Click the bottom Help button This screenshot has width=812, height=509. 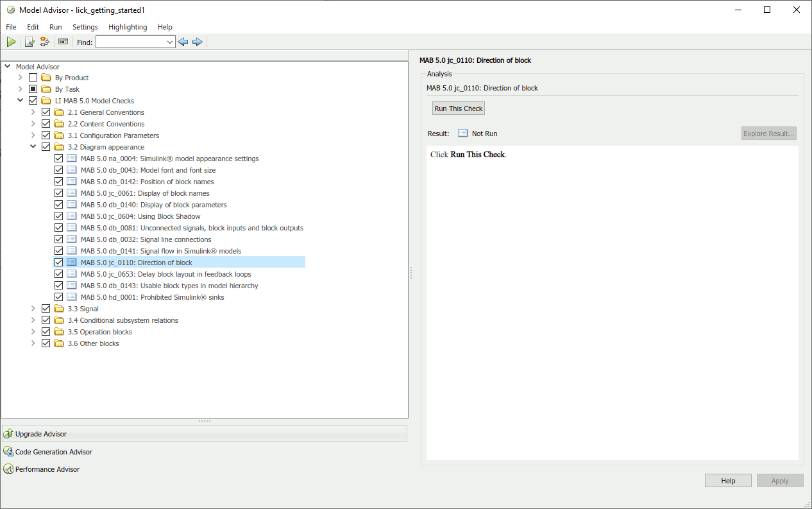pyautogui.click(x=728, y=481)
